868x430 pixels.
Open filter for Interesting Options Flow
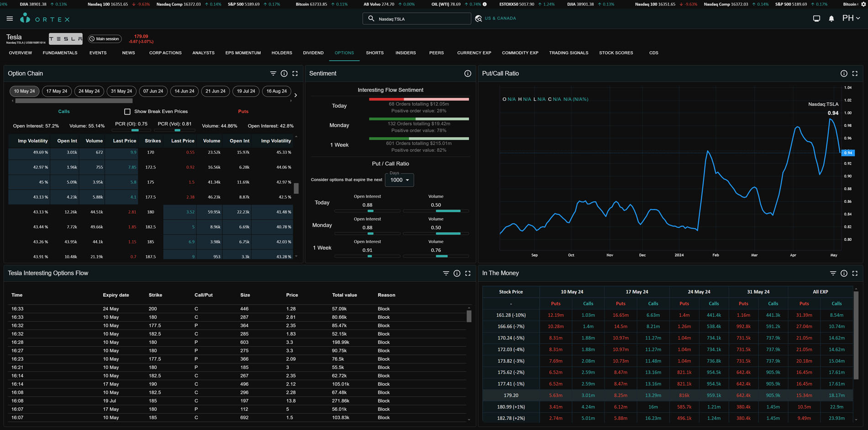(x=446, y=273)
